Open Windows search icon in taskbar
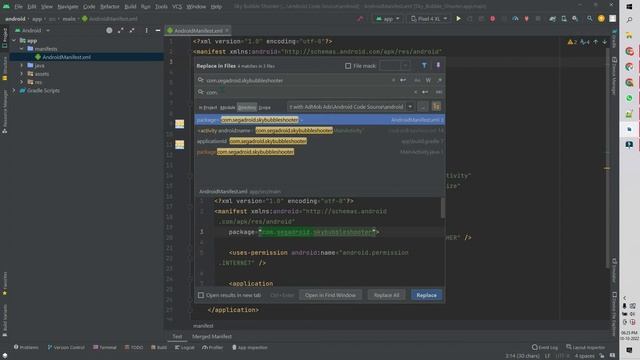 629,20
